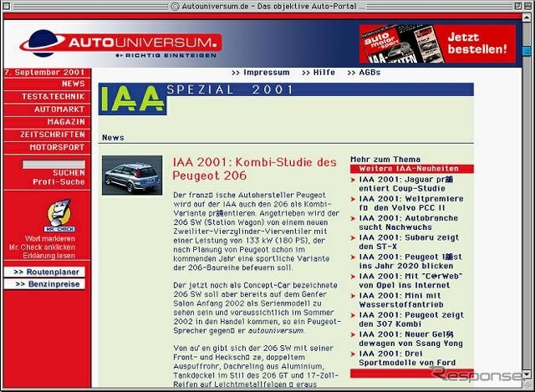Click the window collapse box in title bar

coord(527,6)
